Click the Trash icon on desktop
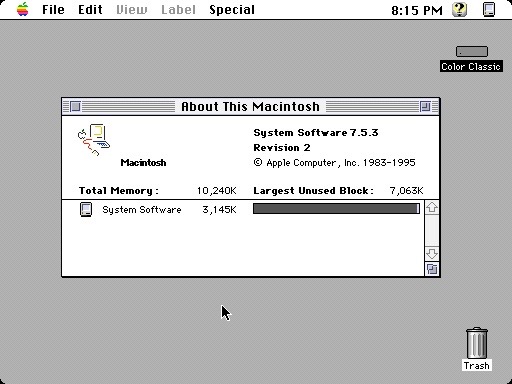The width and height of the screenshot is (512, 384). (x=477, y=343)
